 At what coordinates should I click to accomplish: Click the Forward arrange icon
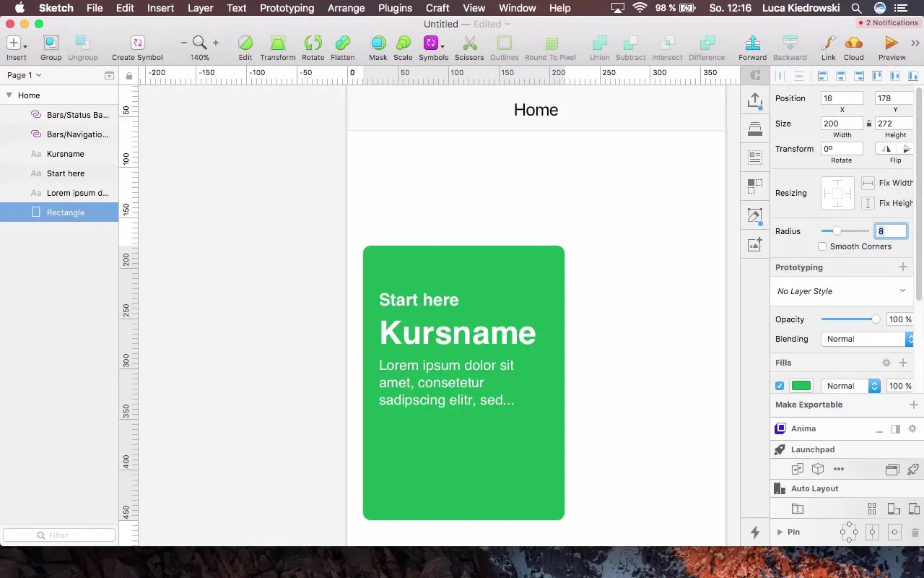tap(752, 43)
